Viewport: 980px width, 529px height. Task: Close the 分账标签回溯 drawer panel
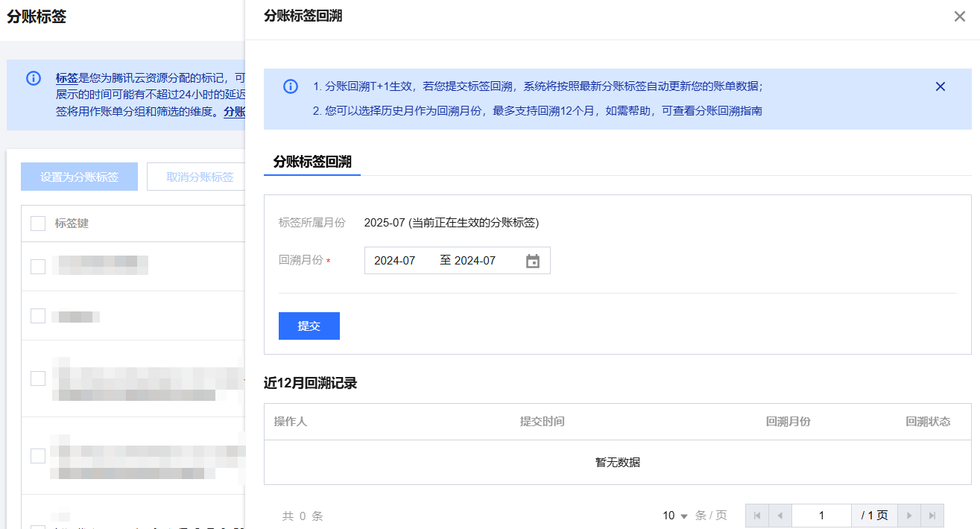coord(959,16)
